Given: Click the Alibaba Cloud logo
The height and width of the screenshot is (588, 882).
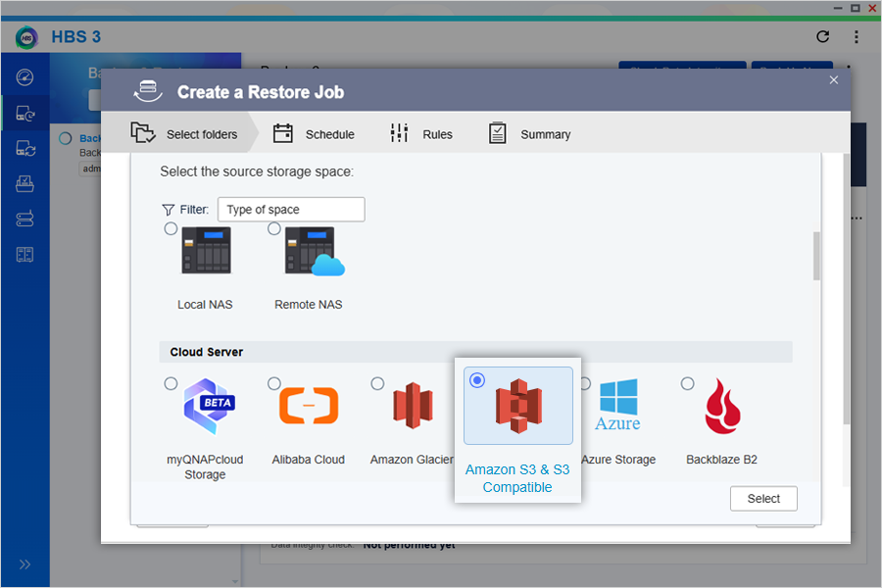Looking at the screenshot, I should [309, 405].
